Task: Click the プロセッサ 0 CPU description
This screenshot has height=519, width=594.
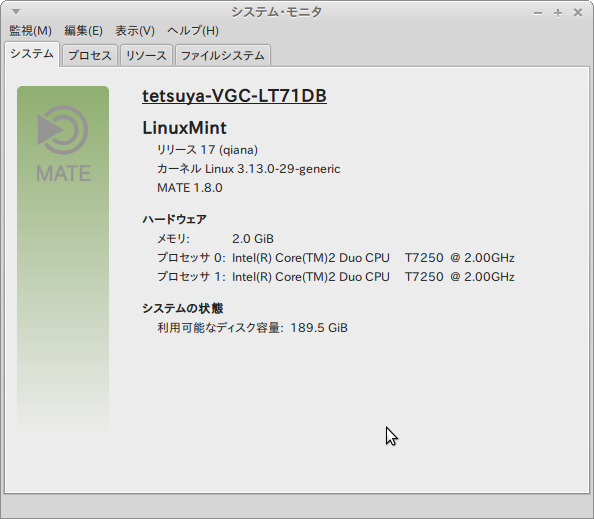Action: tap(373, 258)
